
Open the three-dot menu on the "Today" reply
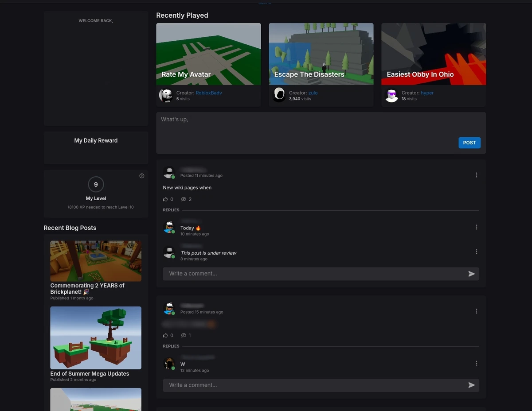point(477,227)
